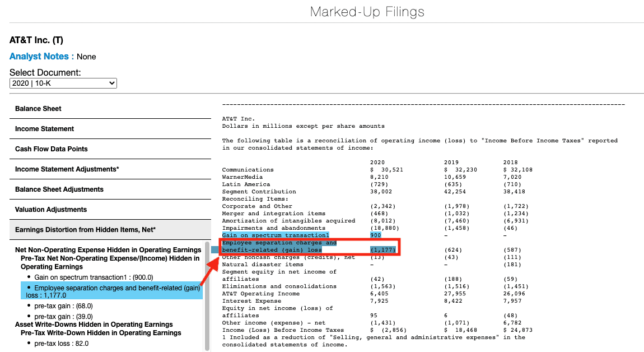
Task: Click Net Non-Operating Expense Hidden heading
Action: [x=108, y=249]
